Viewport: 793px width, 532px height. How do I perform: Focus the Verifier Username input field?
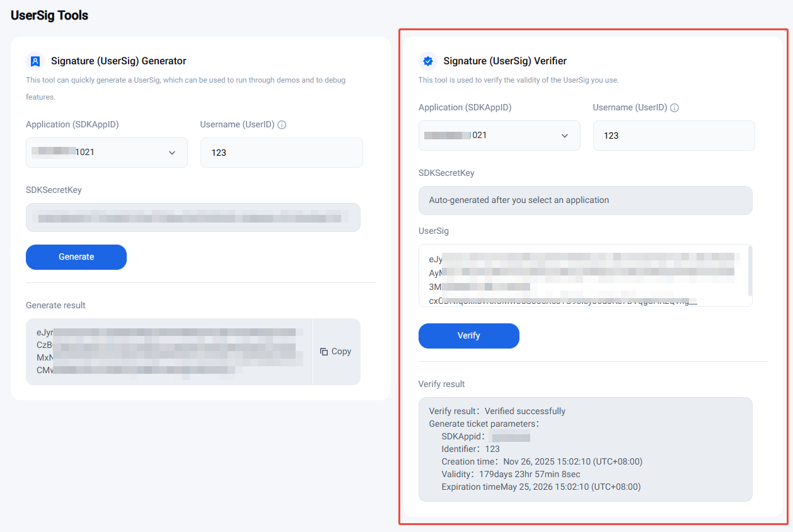click(x=673, y=136)
